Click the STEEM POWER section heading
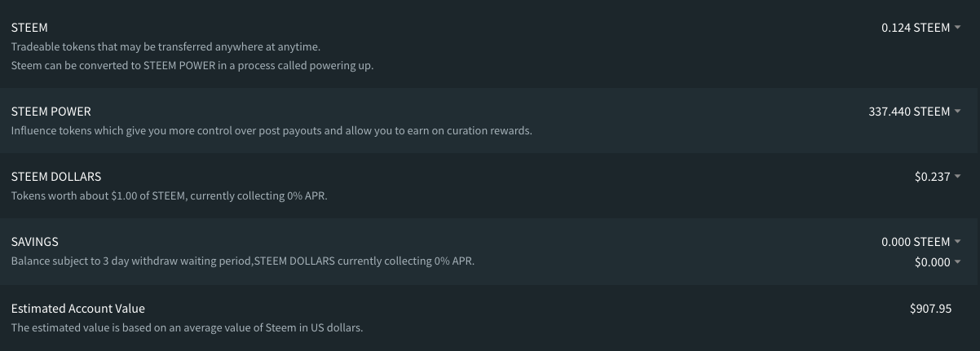Viewport: 980px width, 351px height. click(x=51, y=112)
